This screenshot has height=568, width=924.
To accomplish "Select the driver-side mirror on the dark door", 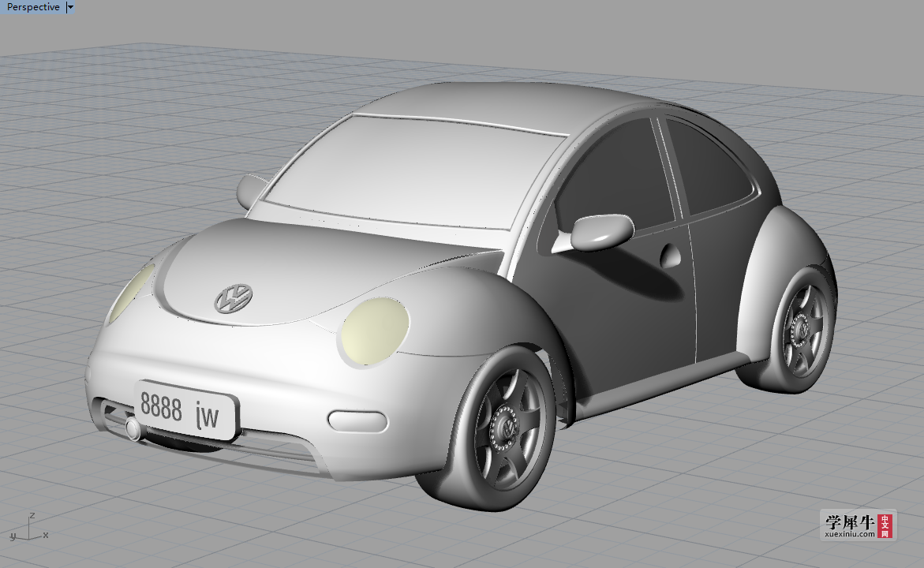I will pos(594,232).
